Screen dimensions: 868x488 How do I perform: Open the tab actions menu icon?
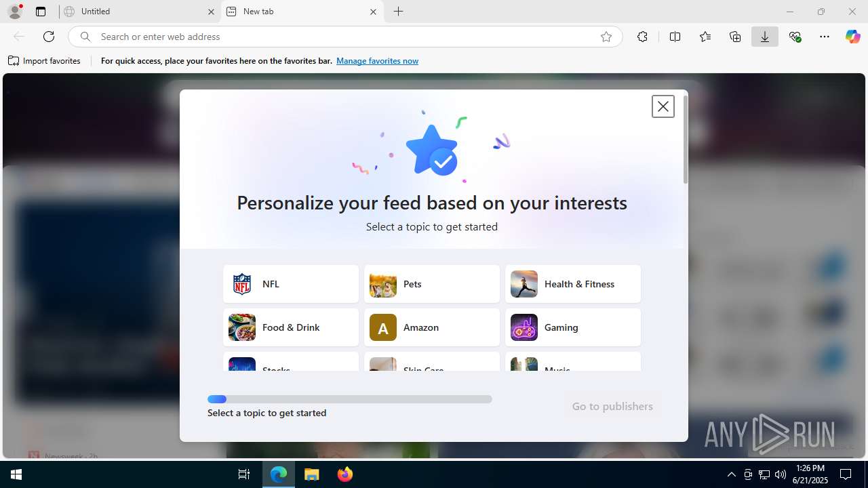tap(41, 12)
